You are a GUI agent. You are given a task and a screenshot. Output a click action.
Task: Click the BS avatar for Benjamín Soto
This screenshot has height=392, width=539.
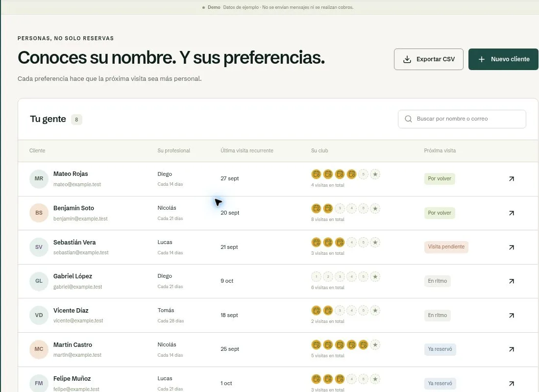coord(39,213)
